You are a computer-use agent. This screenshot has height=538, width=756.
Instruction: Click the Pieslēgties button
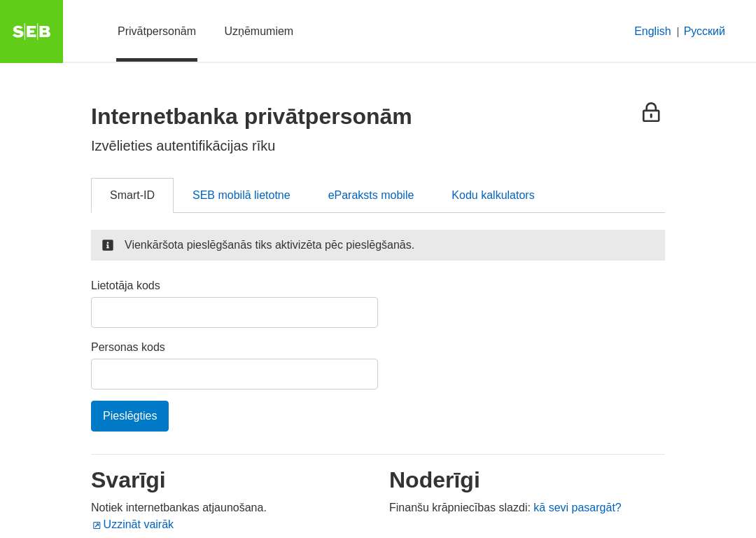[x=129, y=416]
